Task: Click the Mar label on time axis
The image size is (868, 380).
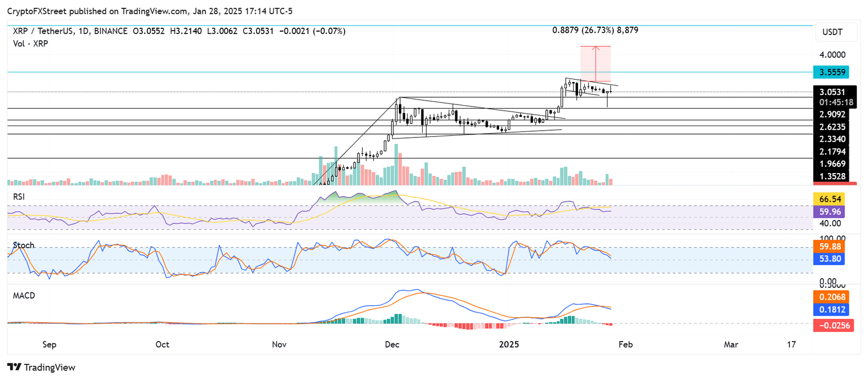Action: [731, 344]
